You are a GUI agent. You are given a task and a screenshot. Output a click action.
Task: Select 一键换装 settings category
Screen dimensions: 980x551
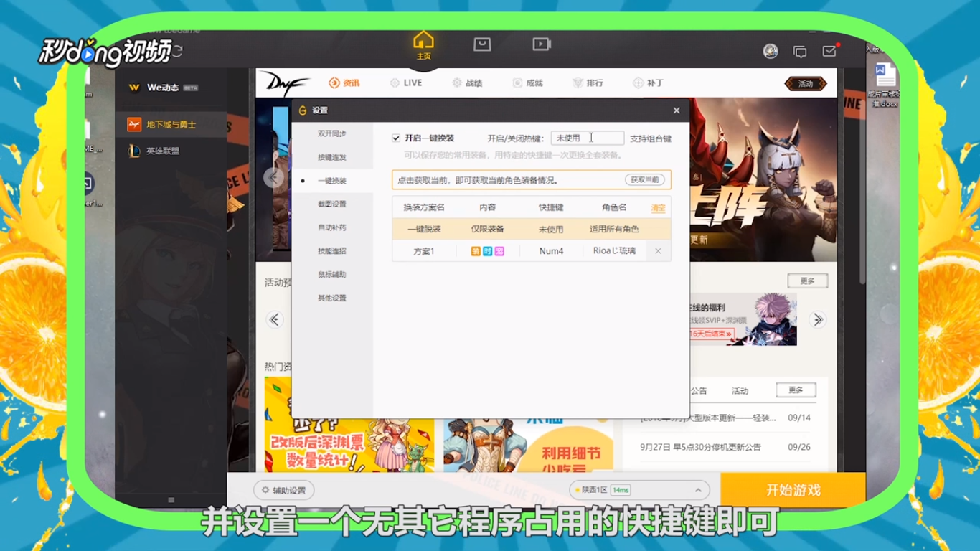(x=332, y=181)
